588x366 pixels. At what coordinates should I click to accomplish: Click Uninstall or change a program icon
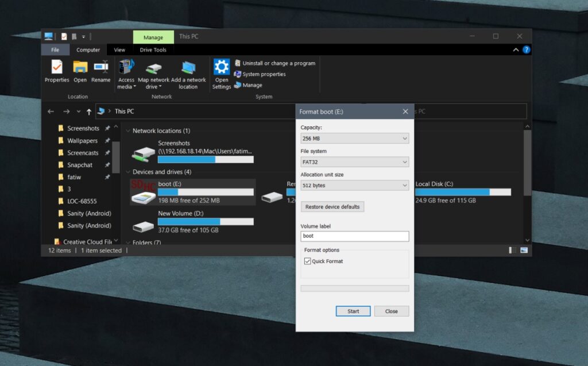237,63
